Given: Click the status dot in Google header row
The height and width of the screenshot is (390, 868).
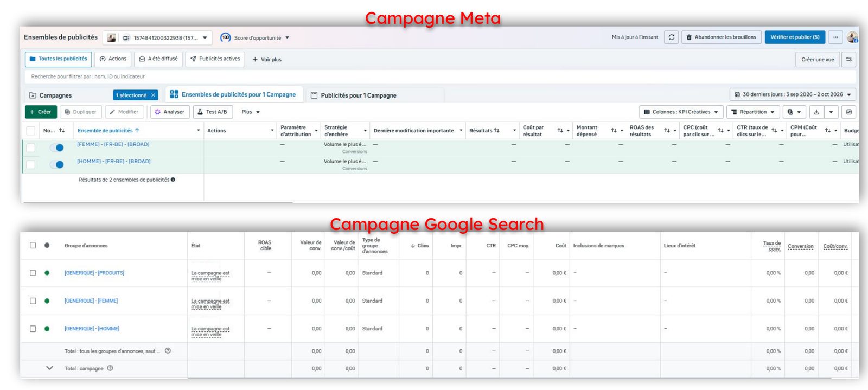Looking at the screenshot, I should pos(47,246).
